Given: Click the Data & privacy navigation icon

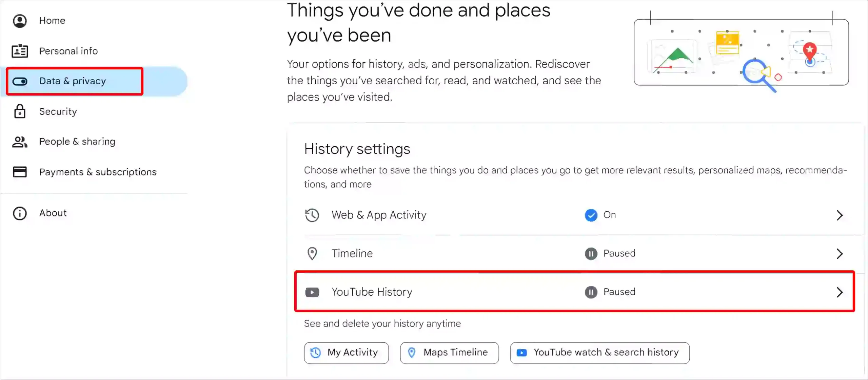Looking at the screenshot, I should (x=20, y=81).
